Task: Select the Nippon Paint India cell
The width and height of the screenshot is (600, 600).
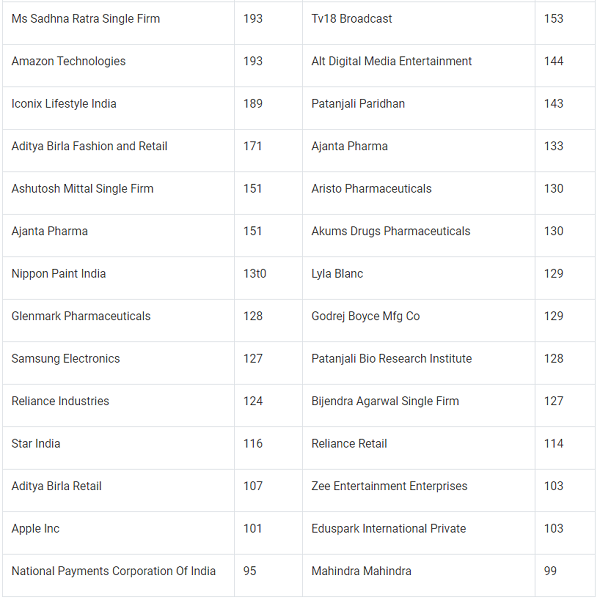Action: (x=58, y=274)
